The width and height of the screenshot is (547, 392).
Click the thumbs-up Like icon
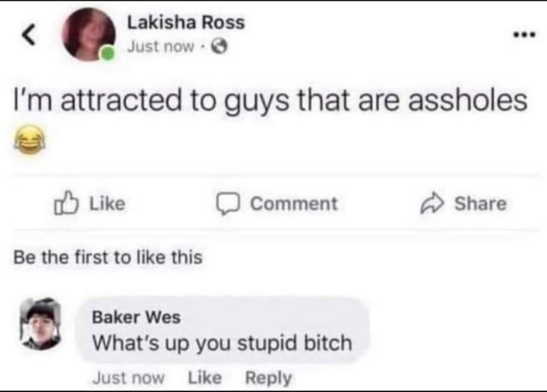[65, 203]
